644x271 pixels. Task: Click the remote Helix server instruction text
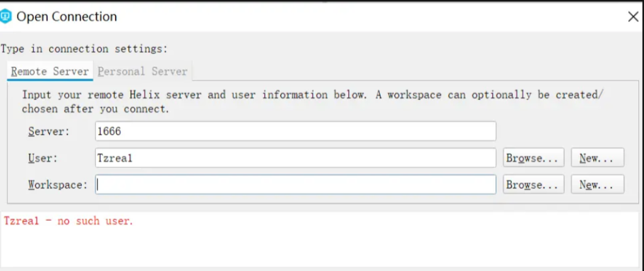click(313, 102)
